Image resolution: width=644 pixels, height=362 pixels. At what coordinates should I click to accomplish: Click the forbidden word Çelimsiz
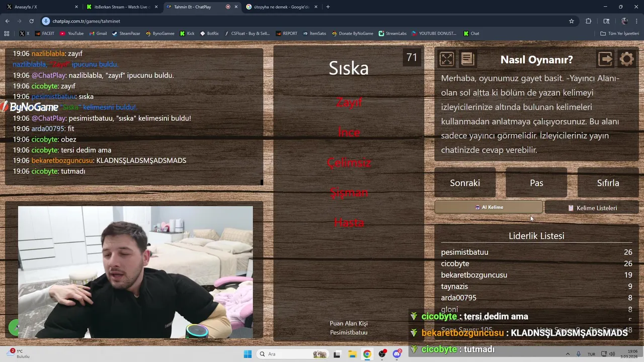click(x=349, y=162)
